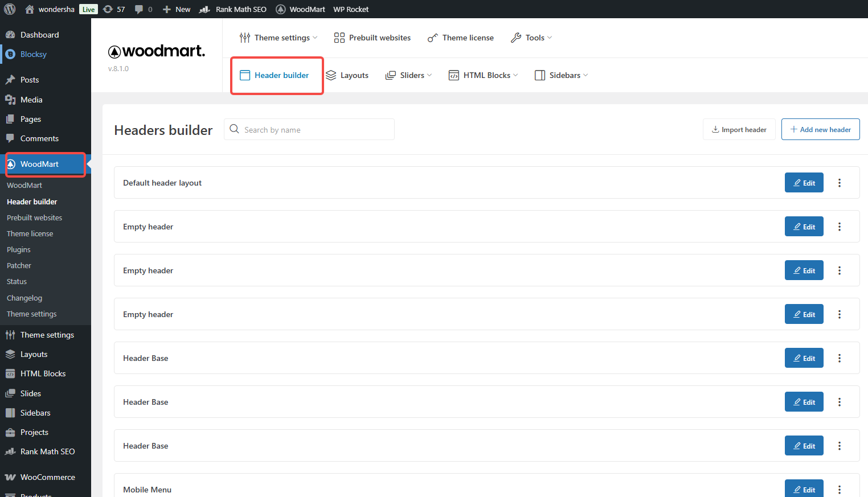Open three-dot menu for first Empty header
This screenshot has width=868, height=497.
click(839, 227)
